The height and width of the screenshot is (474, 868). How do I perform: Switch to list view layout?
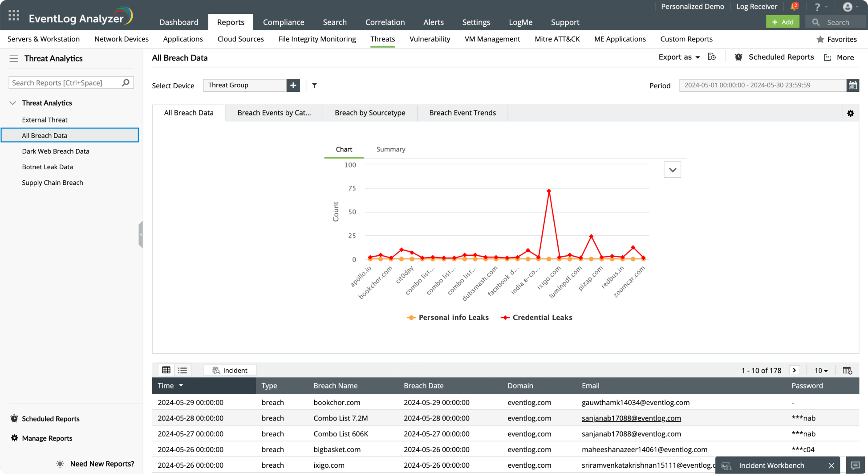[x=183, y=370]
